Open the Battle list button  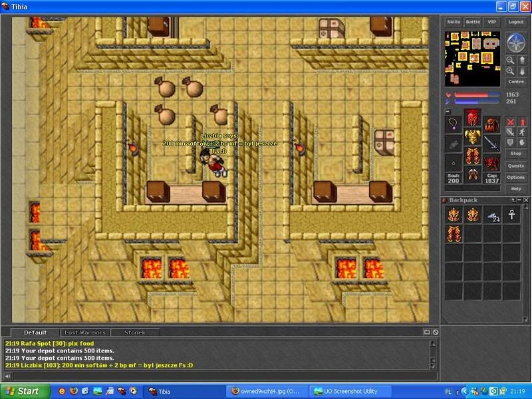(x=473, y=22)
